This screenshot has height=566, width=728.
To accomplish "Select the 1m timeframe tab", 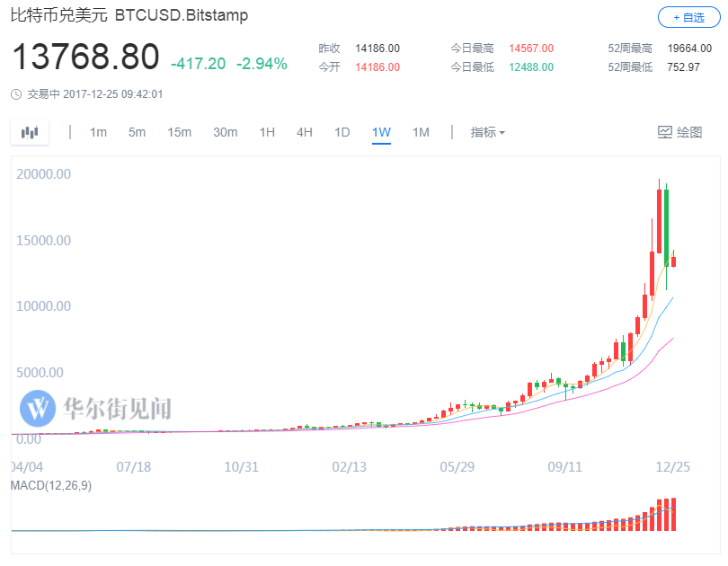I will [98, 132].
